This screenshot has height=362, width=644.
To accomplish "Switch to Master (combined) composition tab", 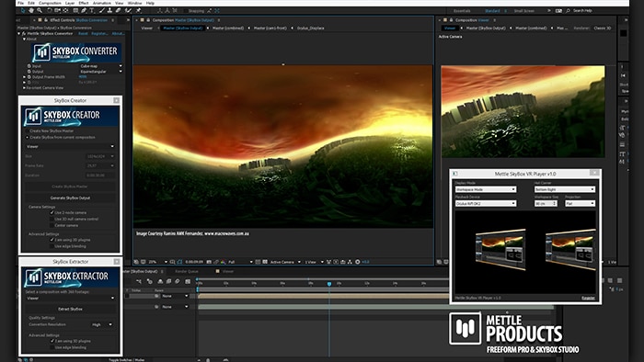I will click(228, 28).
